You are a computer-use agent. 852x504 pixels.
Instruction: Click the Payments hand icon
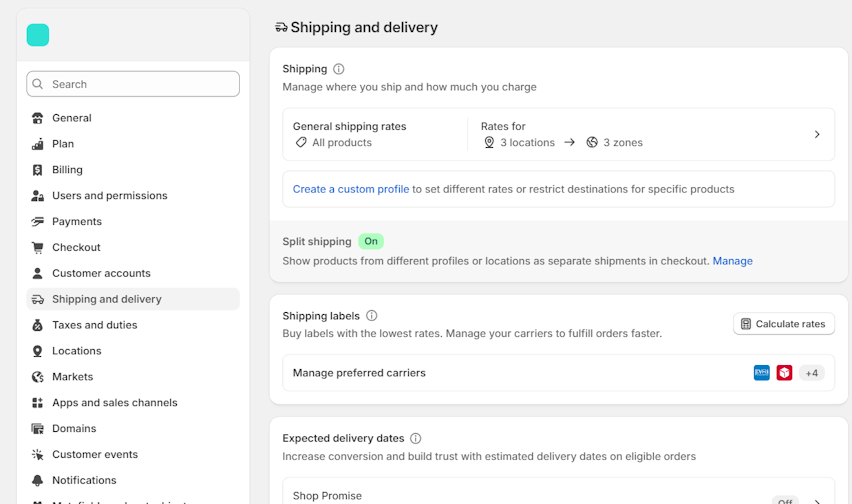pyautogui.click(x=37, y=222)
